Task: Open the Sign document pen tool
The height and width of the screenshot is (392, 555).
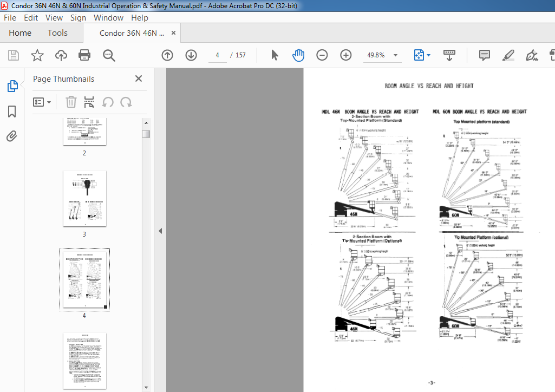Action: 532,55
